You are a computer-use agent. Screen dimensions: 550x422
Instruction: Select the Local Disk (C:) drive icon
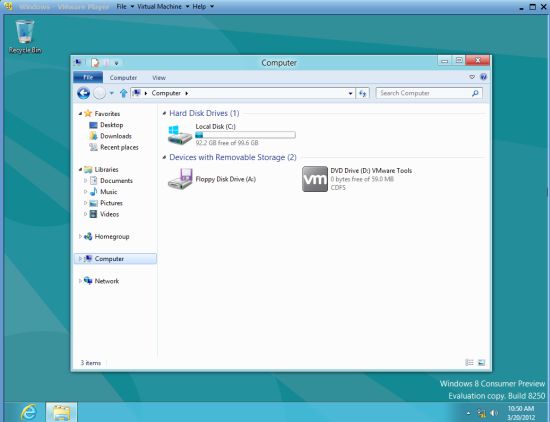(x=180, y=135)
